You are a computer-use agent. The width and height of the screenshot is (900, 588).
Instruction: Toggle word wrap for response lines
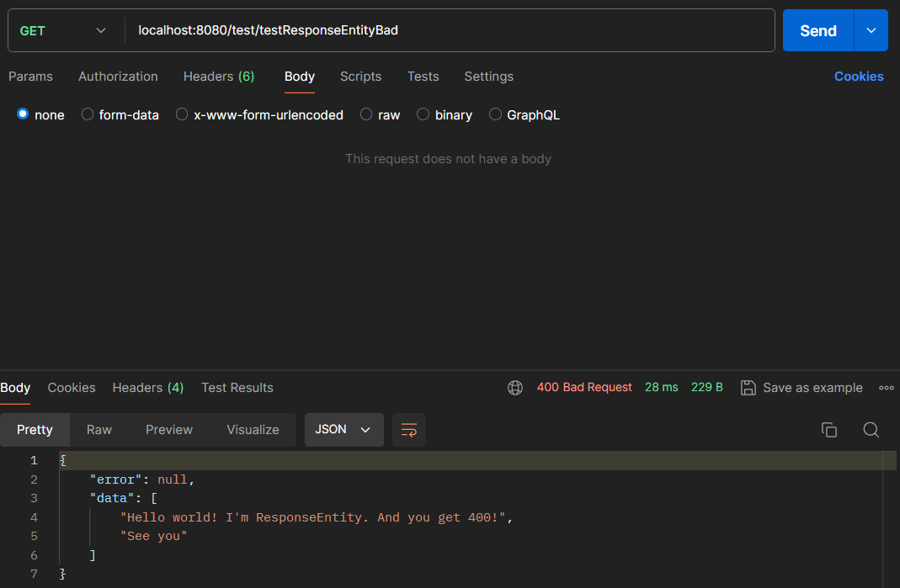(x=408, y=430)
